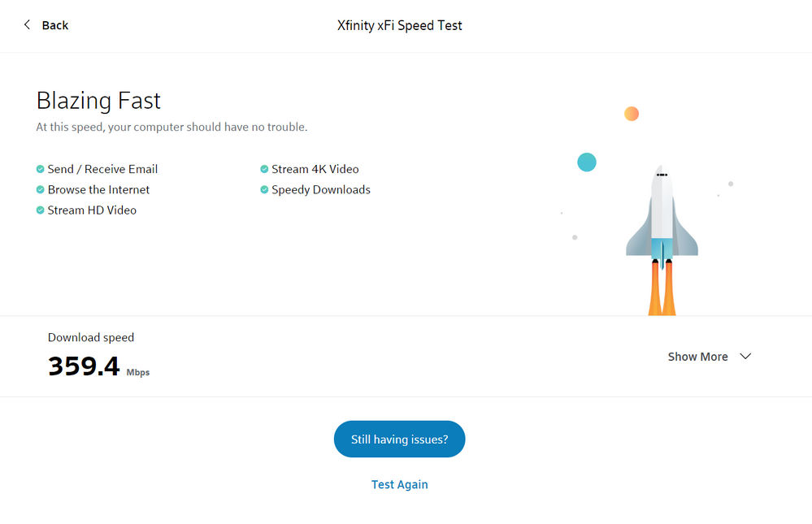Click the Blazing Fast heading
The image size is (812, 524).
click(98, 101)
